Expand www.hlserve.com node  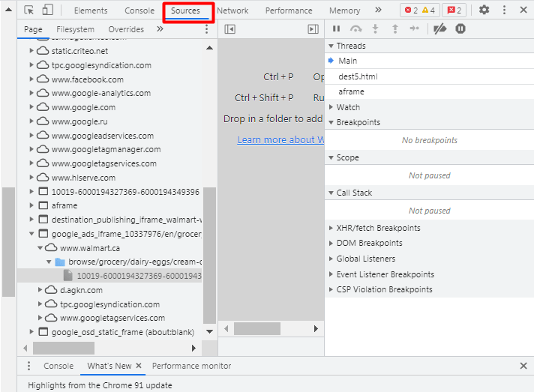click(31, 178)
